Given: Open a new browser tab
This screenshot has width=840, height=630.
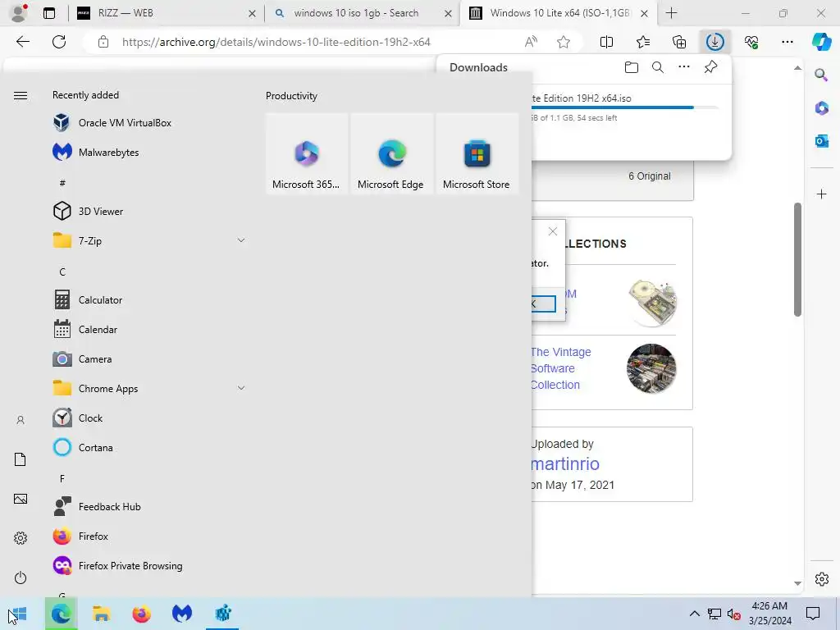Looking at the screenshot, I should pyautogui.click(x=671, y=13).
